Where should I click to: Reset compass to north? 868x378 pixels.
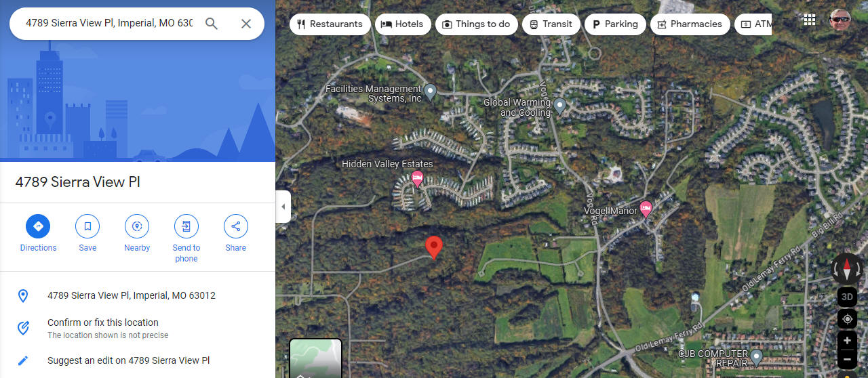(x=847, y=270)
